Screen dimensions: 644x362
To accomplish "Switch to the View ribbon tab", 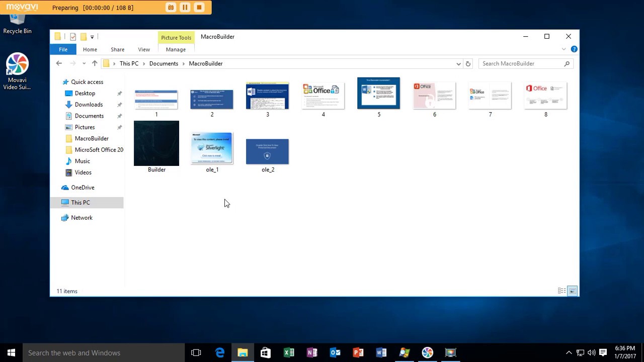I will (144, 49).
